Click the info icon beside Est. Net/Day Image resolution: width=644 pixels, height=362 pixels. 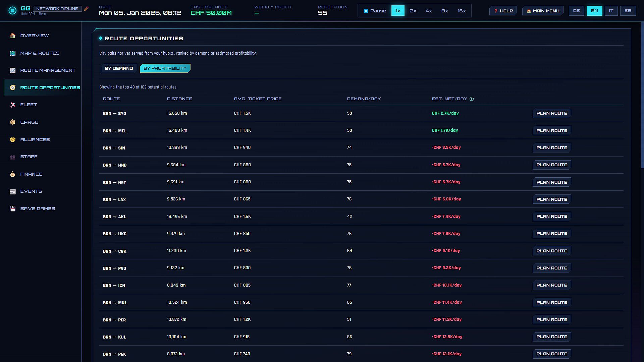(472, 99)
